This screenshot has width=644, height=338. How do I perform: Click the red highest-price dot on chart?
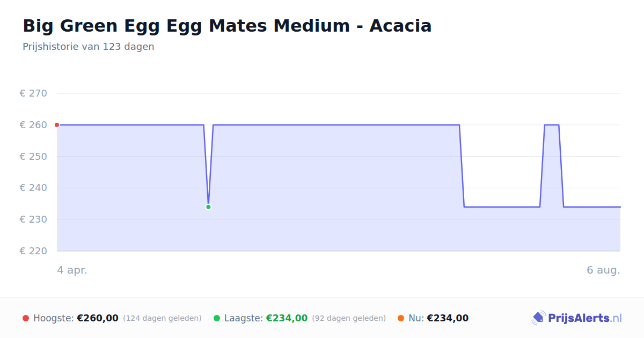pos(57,125)
